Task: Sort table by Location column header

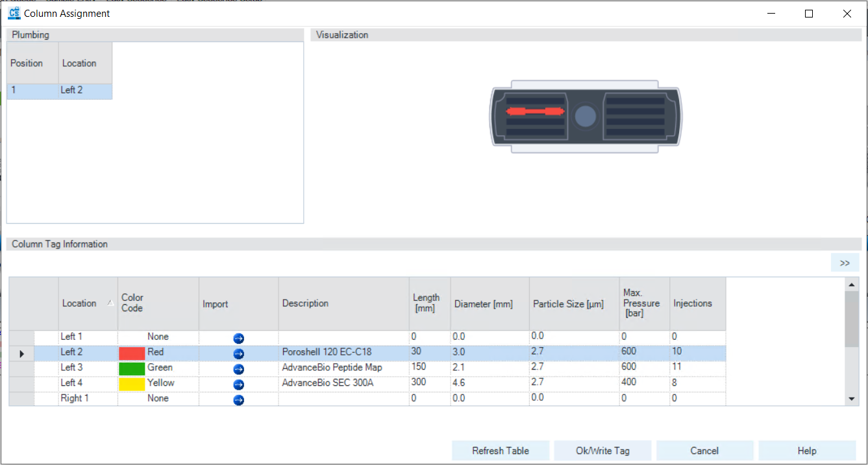Action: click(79, 304)
